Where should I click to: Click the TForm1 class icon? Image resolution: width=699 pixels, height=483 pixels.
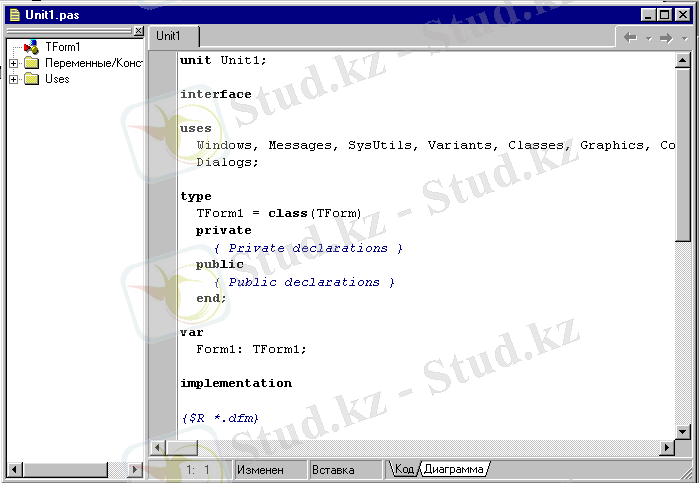tap(31, 47)
